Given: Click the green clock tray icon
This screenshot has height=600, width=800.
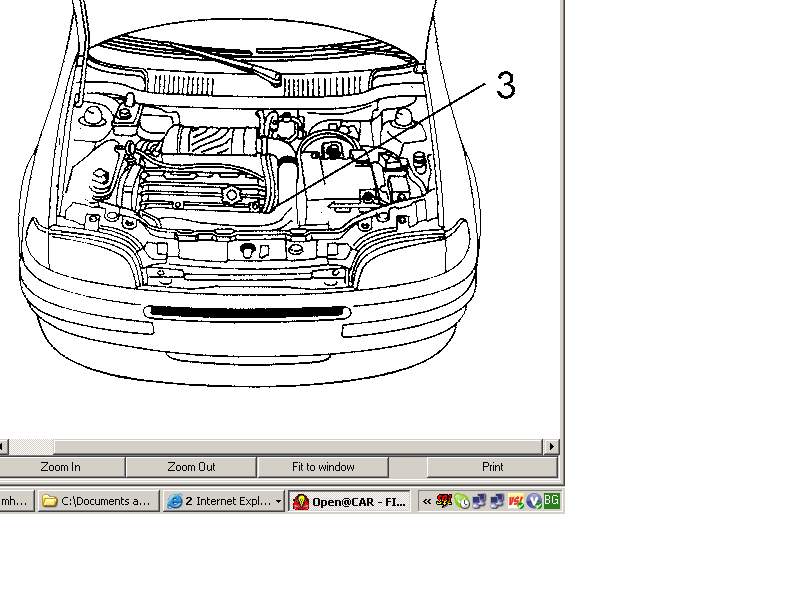Looking at the screenshot, I should pyautogui.click(x=462, y=501).
